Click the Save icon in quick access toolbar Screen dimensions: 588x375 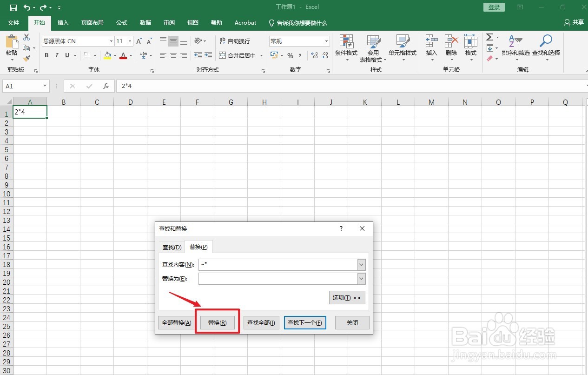coord(13,7)
